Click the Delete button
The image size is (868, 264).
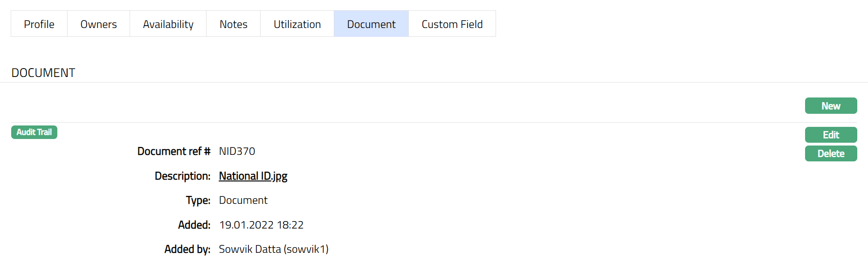coord(831,153)
